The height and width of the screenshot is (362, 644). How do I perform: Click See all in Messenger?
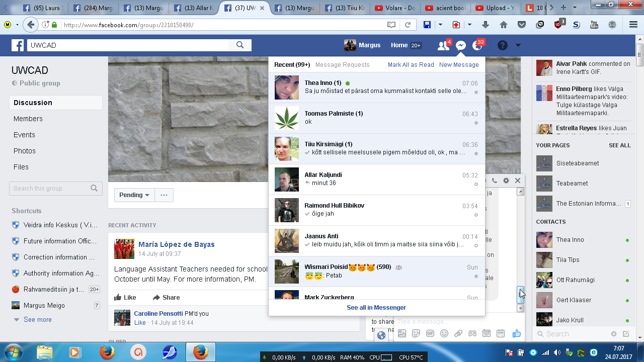pyautogui.click(x=376, y=308)
